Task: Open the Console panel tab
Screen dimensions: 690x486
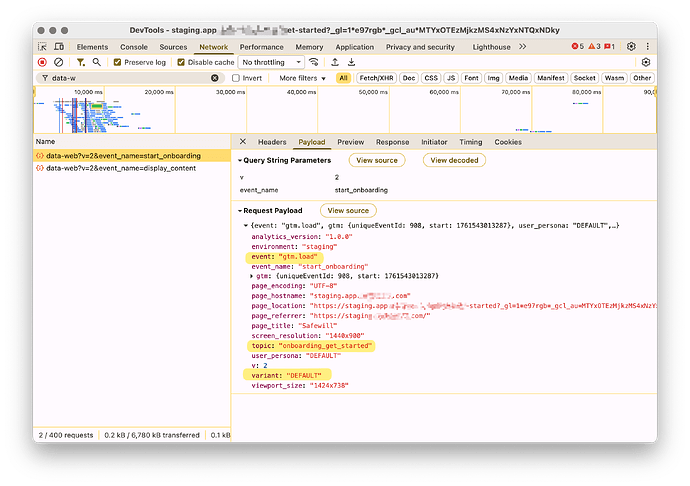Action: [134, 47]
